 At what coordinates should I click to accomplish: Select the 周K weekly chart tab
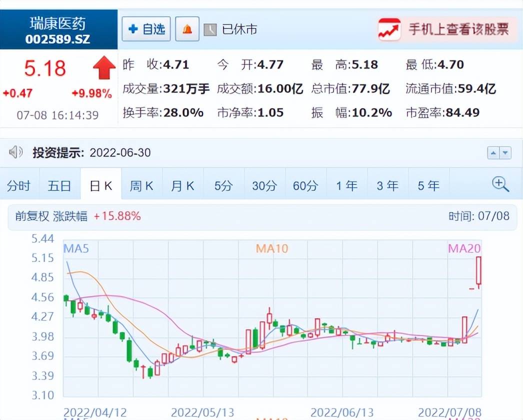click(141, 186)
